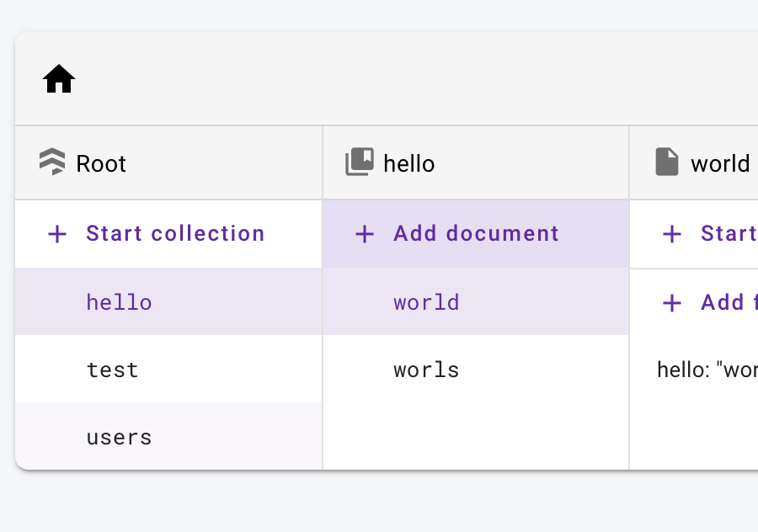Select the hello collection in Root list
This screenshot has width=758, height=532.
[x=120, y=302]
